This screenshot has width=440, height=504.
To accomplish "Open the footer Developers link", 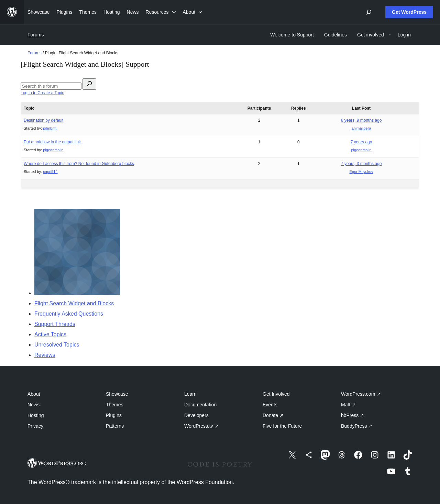I will pyautogui.click(x=196, y=415).
